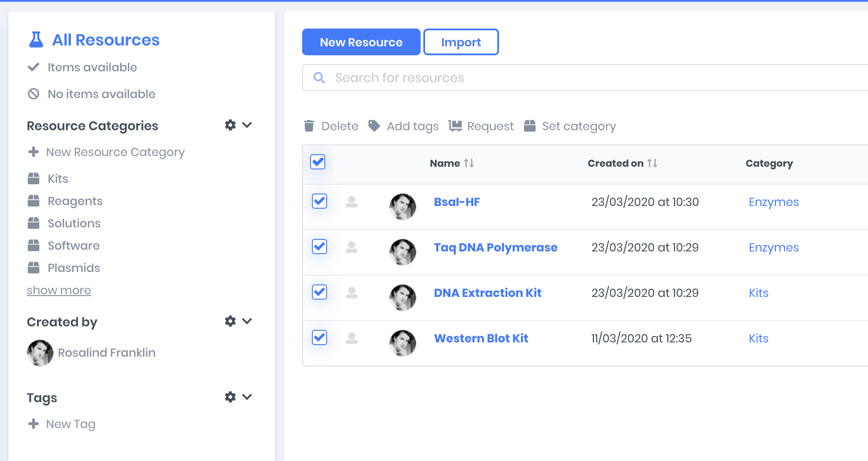Sort by Created on using arrows icon
This screenshot has width=868, height=461.
tap(652, 163)
